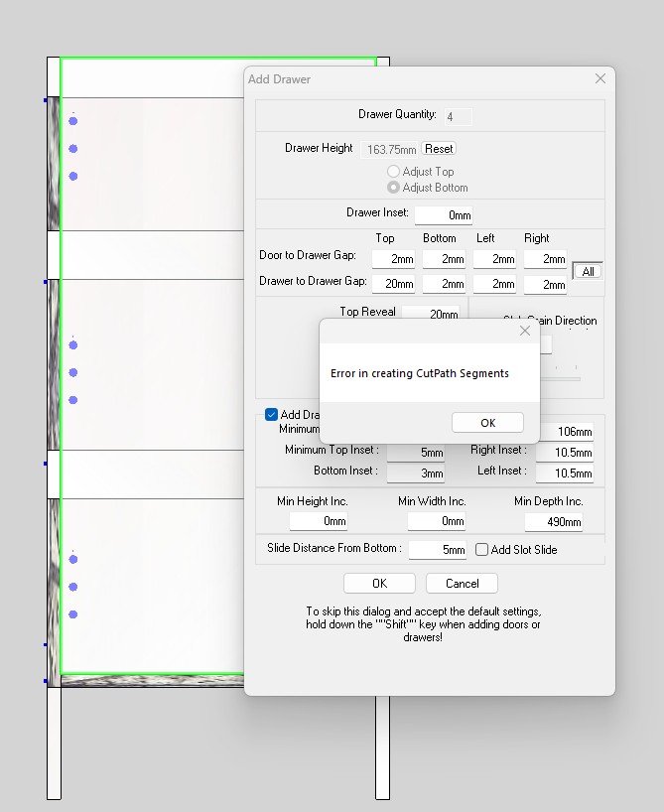Screen dimensions: 664x812
Task: Edit Door to Drawer Gap Top value
Action: point(393,259)
